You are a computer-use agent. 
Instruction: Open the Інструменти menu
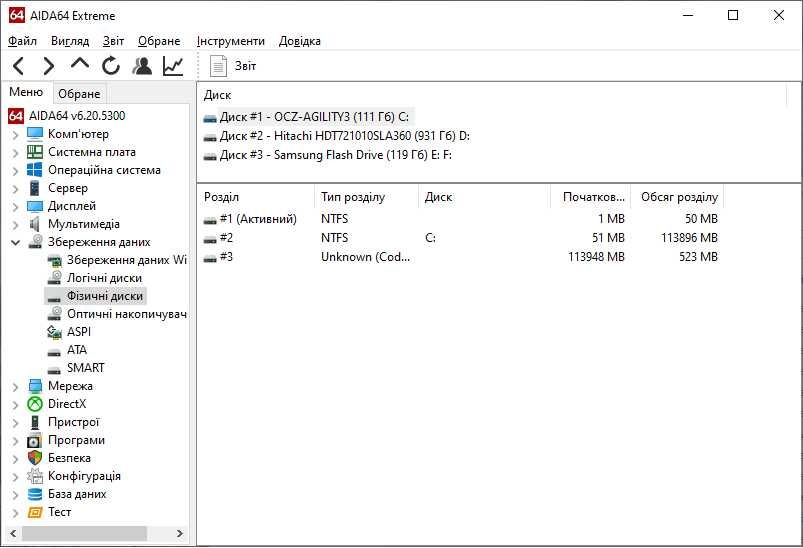[231, 41]
